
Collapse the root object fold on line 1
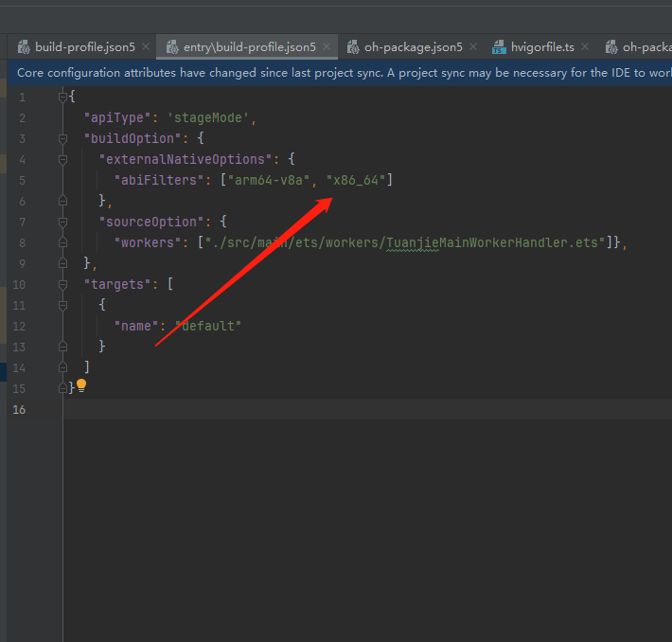(63, 98)
